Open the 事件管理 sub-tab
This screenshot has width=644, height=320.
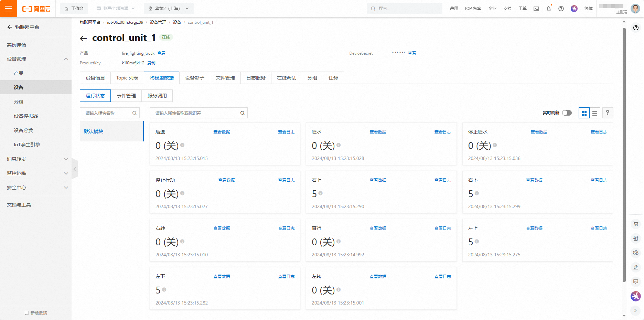pyautogui.click(x=126, y=96)
